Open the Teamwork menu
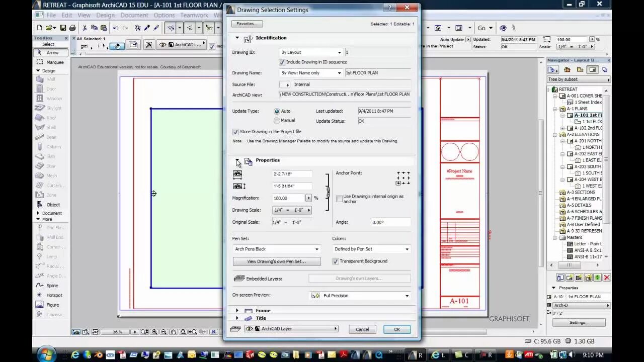The height and width of the screenshot is (362, 644). click(194, 15)
